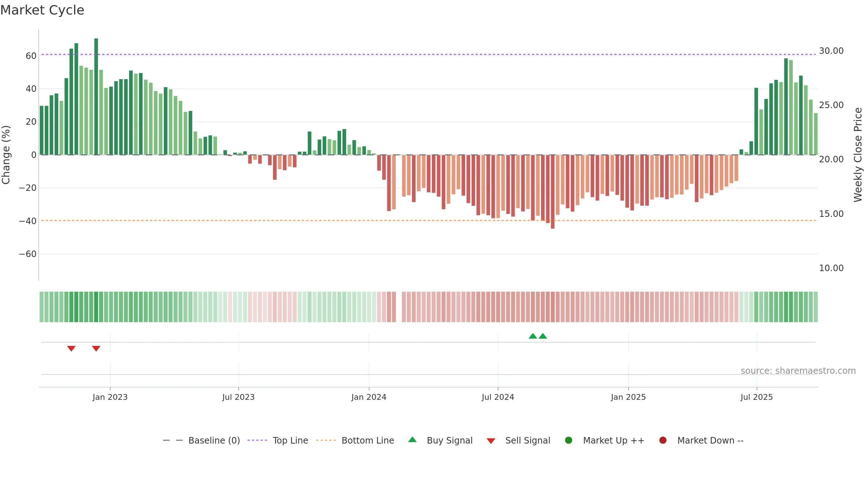Image resolution: width=868 pixels, height=488 pixels.
Task: Click the second green buy signal marker
Action: 543,336
